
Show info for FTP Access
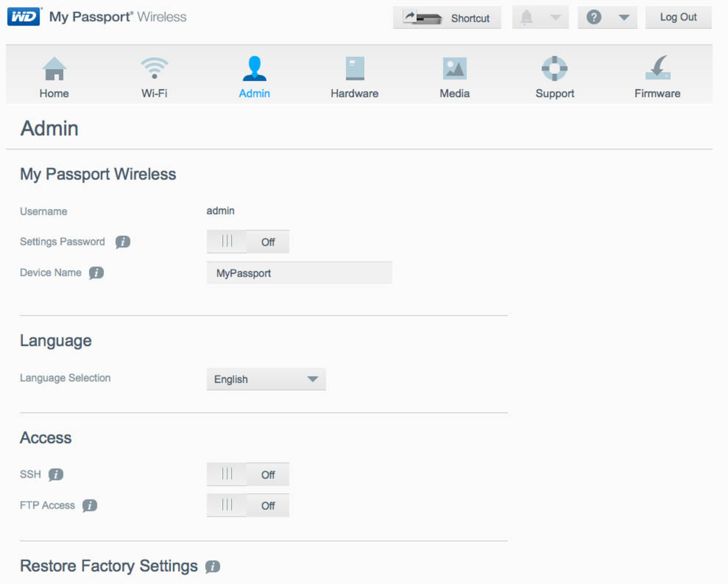coord(90,506)
